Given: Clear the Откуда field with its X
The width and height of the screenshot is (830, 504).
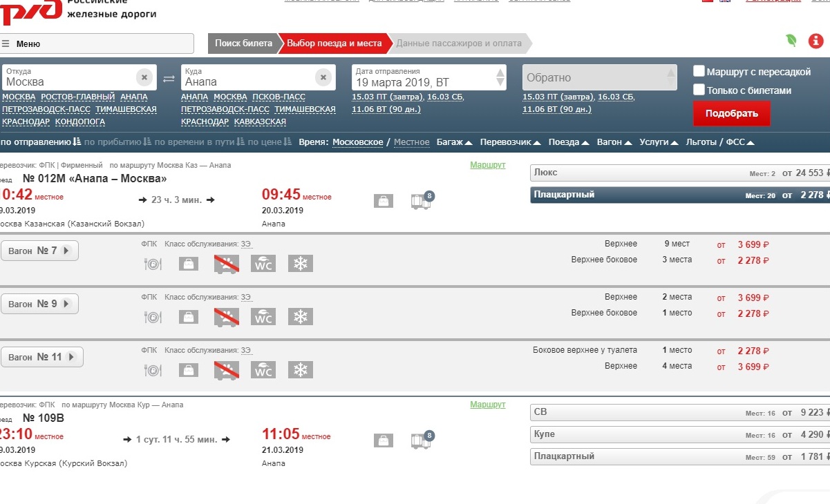Looking at the screenshot, I should coord(144,77).
